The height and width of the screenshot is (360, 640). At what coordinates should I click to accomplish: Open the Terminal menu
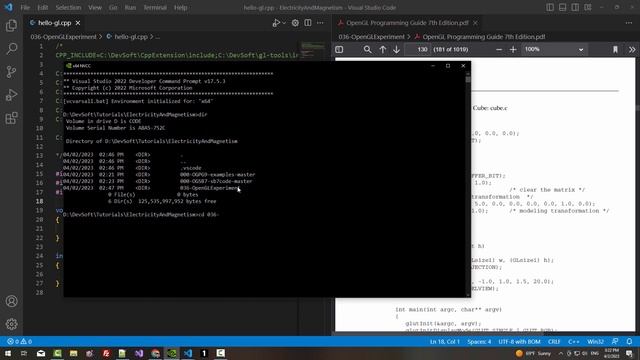coord(155,7)
